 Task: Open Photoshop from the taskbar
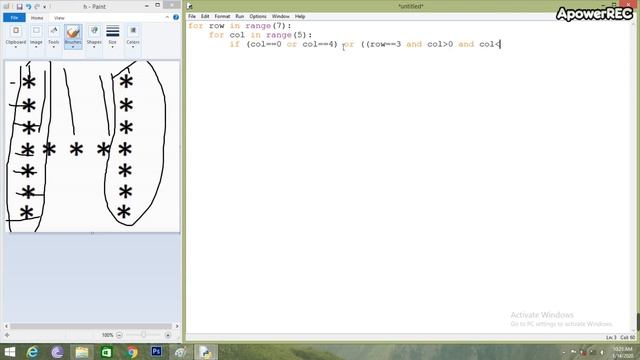coord(156,351)
